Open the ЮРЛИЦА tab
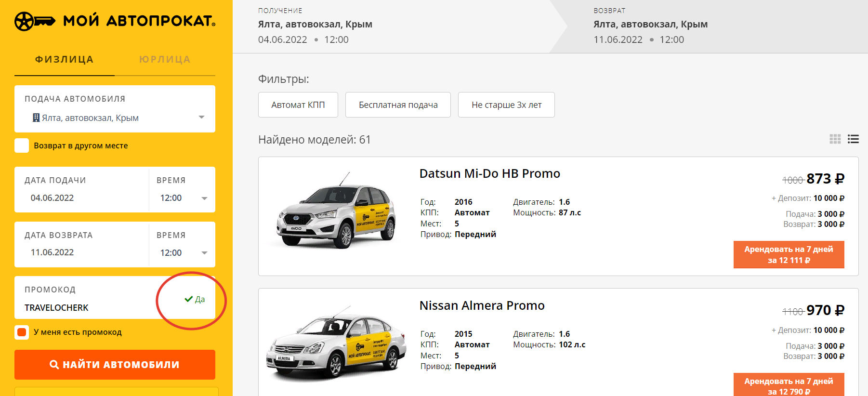The height and width of the screenshot is (396, 868). [x=165, y=59]
